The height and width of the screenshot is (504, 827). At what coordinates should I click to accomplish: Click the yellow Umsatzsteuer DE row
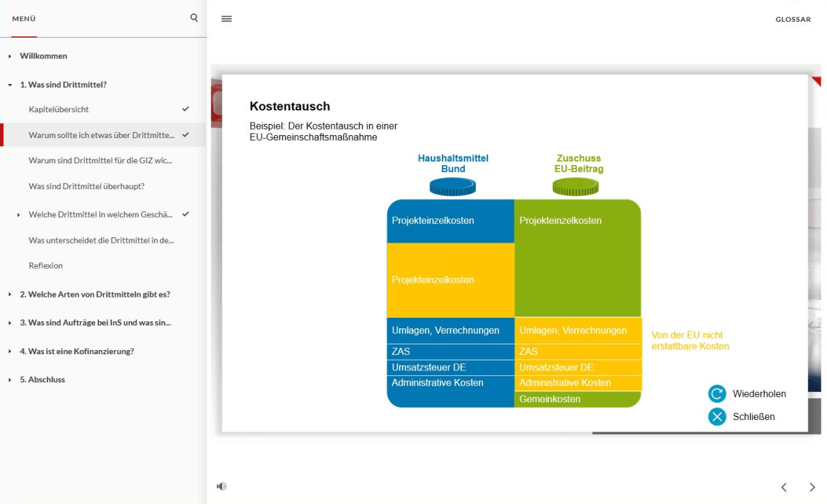click(x=578, y=367)
